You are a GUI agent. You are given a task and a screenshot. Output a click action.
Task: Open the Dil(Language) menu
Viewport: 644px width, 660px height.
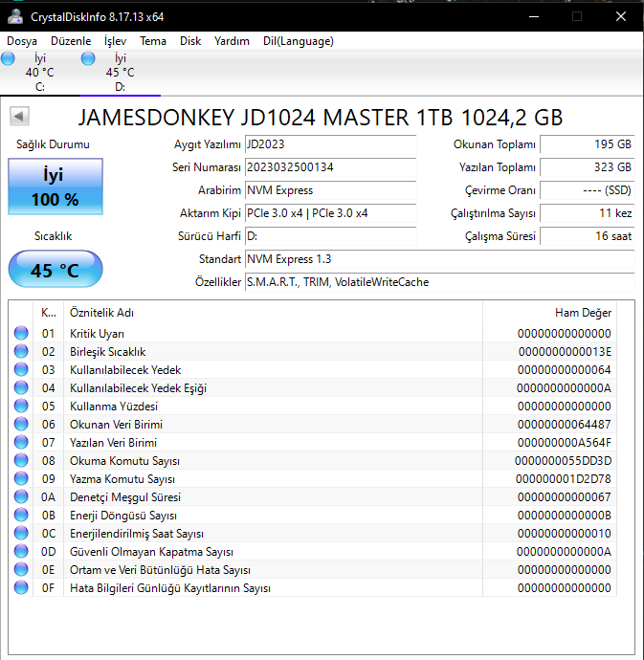coord(298,41)
